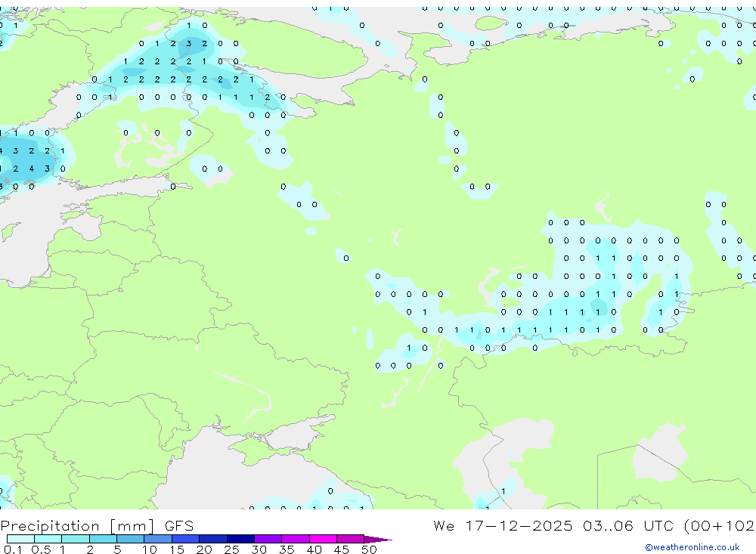
Task: Pick the 45–50 mm legend color swatch
Action: click(350, 539)
